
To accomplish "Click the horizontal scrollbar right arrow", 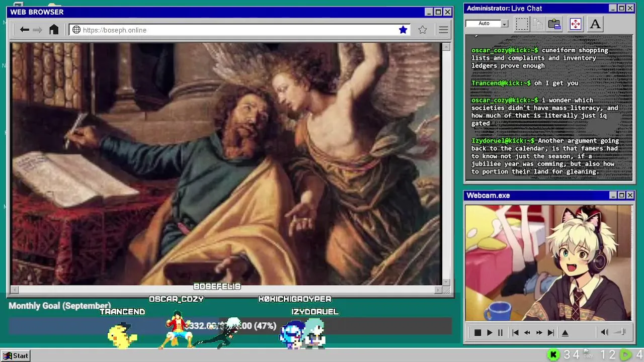I will click(x=438, y=290).
